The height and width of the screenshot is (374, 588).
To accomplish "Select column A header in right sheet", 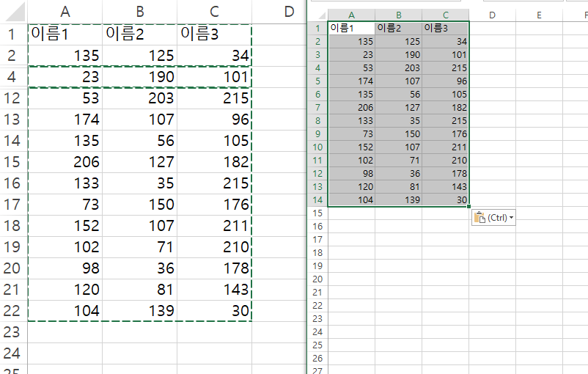I will (x=351, y=15).
